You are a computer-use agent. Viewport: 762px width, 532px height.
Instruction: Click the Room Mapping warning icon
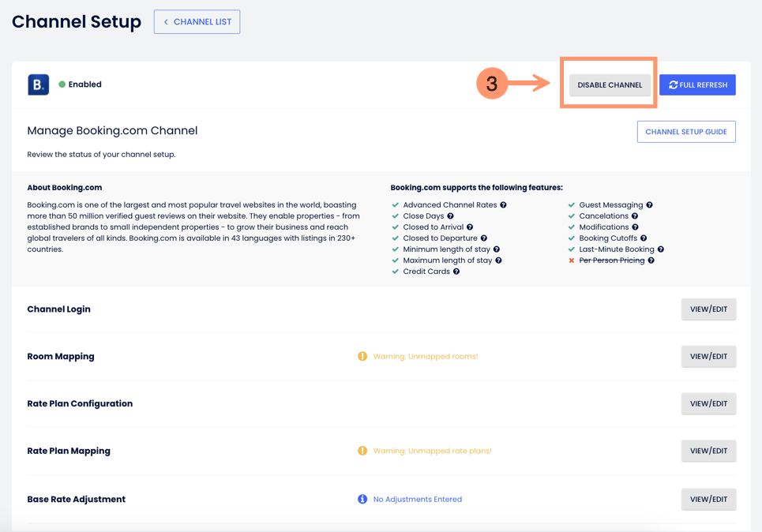(362, 357)
